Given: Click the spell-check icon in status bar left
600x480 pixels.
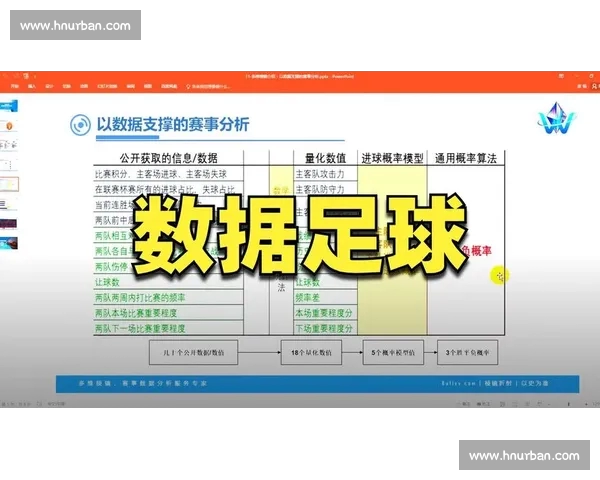Looking at the screenshot, I should pyautogui.click(x=39, y=404).
